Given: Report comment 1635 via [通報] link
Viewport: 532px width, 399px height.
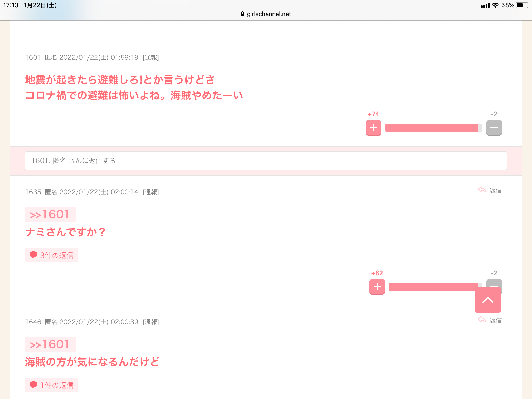Looking at the screenshot, I should point(151,192).
